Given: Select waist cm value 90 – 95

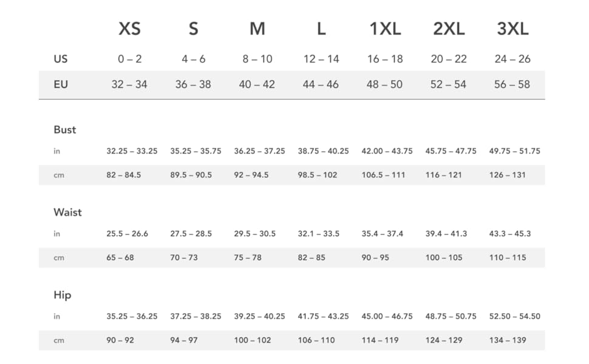Looking at the screenshot, I should click(375, 257).
